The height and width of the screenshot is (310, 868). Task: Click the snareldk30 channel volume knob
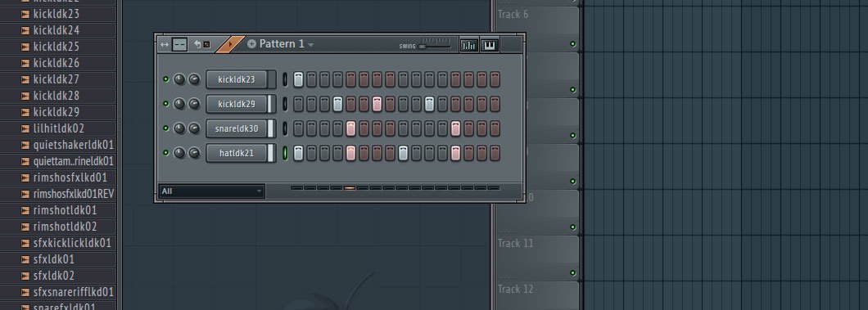(x=194, y=128)
